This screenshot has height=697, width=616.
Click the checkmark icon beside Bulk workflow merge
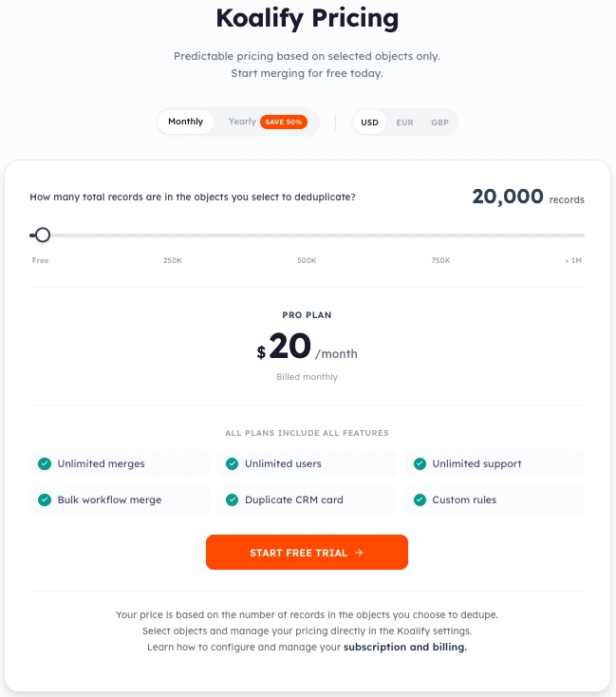click(44, 499)
